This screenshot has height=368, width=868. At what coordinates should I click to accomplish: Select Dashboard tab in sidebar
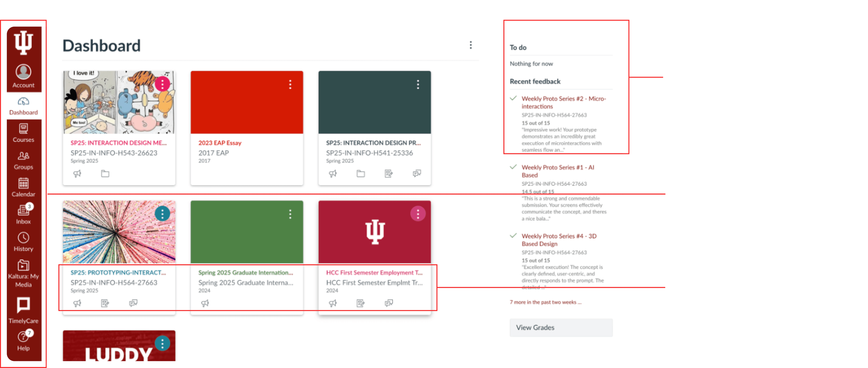pos(23,106)
